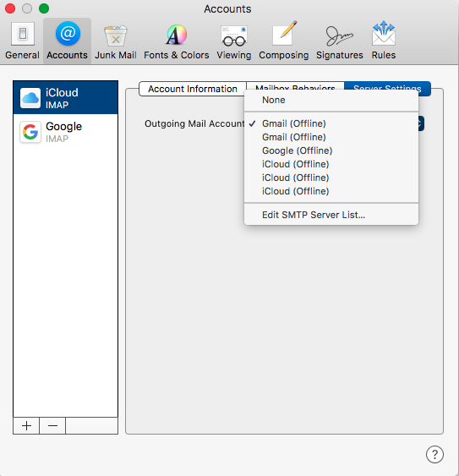
Task: Switch to the Account Information tab
Action: [x=193, y=89]
